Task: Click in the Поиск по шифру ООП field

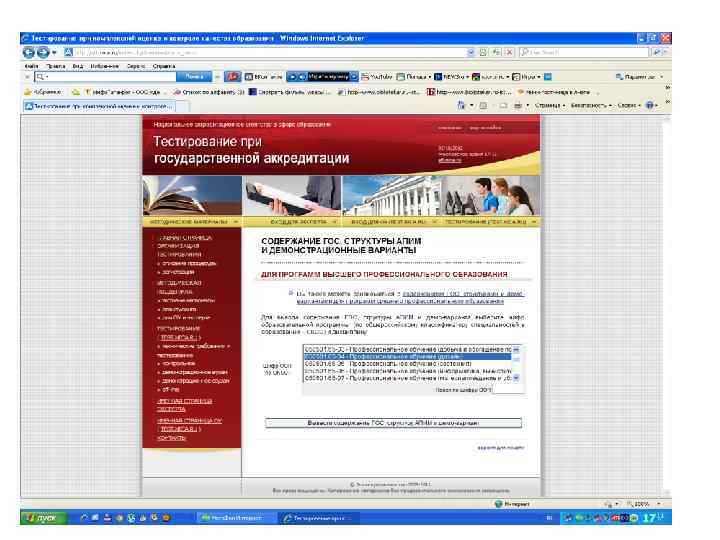Action: click(508, 390)
